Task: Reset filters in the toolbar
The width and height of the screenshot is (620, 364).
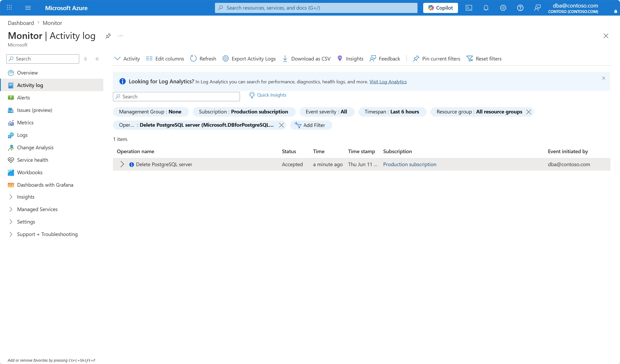Action: pyautogui.click(x=484, y=59)
